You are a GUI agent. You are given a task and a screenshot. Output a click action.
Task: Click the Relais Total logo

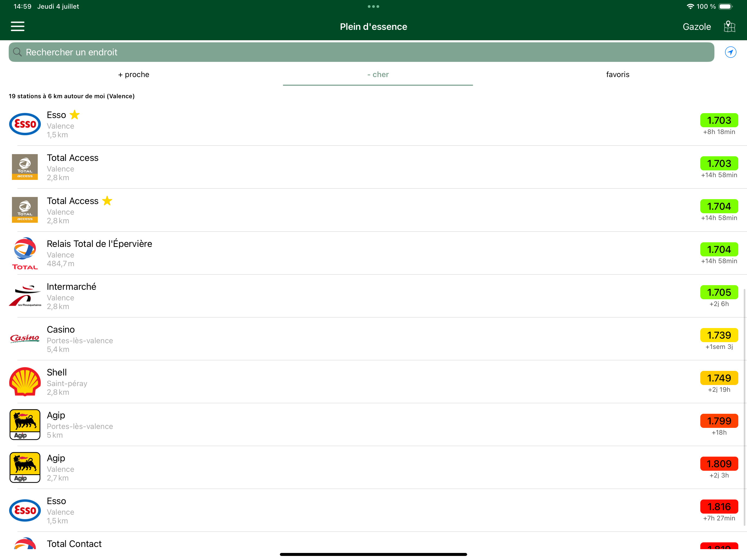pyautogui.click(x=25, y=253)
